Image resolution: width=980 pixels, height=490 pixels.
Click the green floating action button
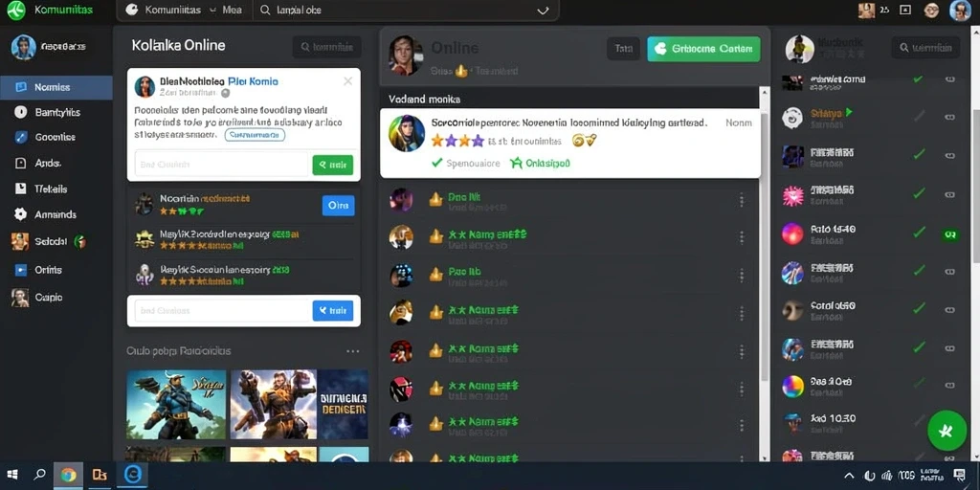(947, 431)
